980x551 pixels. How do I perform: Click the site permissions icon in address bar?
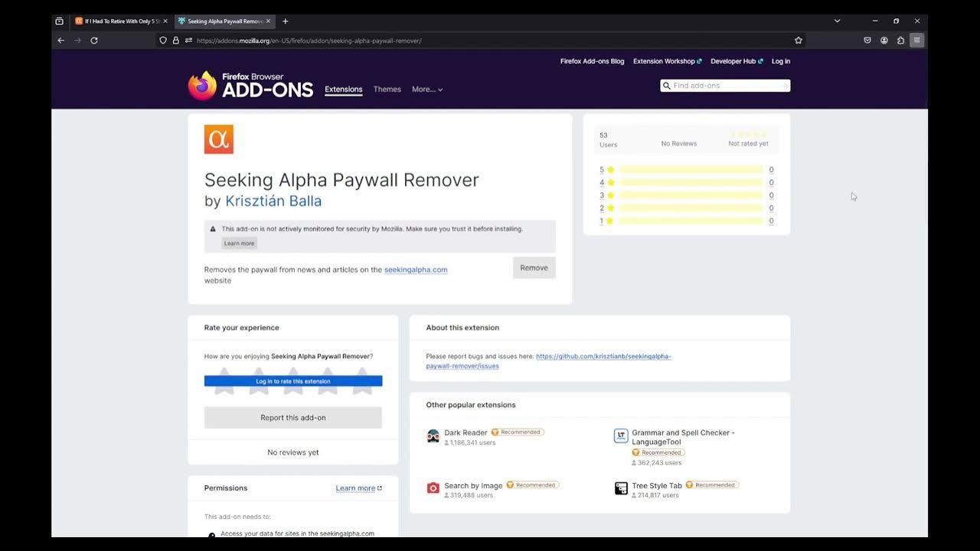point(188,41)
